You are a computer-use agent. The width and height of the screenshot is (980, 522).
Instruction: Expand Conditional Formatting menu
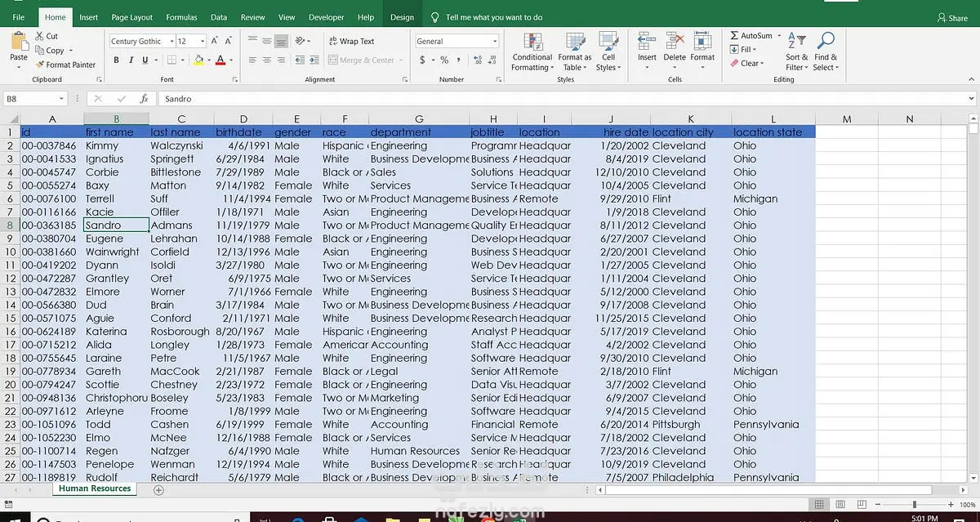coord(532,52)
